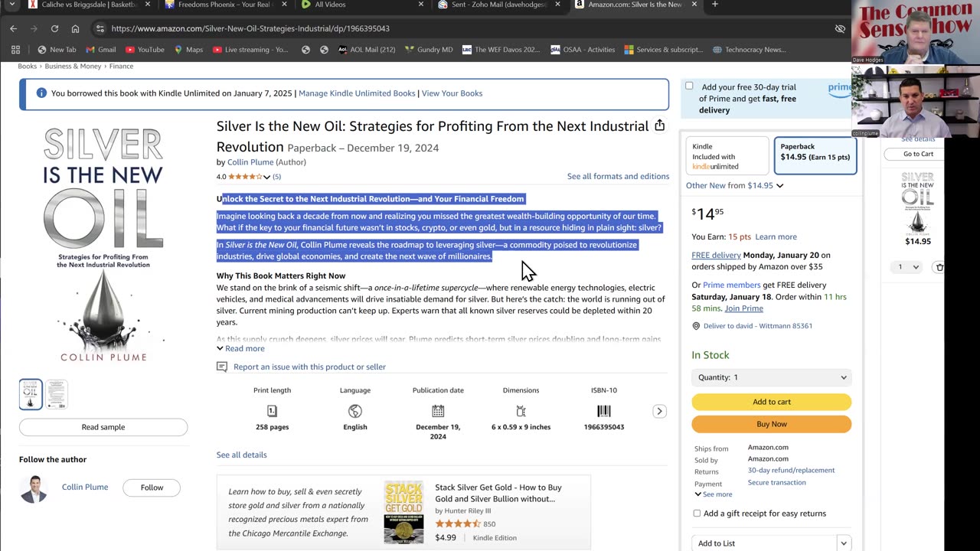
Task: Click the browser back arrow
Action: [13, 28]
